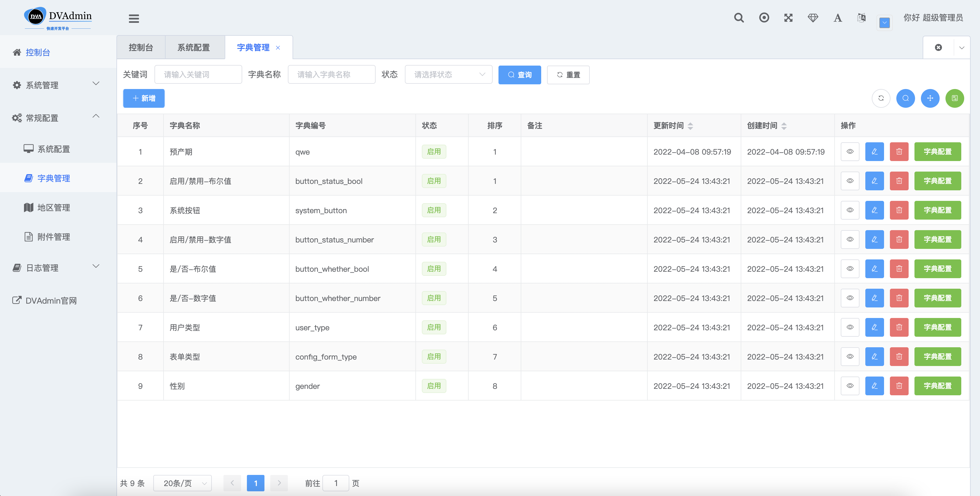The image size is (980, 496).
Task: Edit the button_whether_bool row
Action: [x=874, y=269]
